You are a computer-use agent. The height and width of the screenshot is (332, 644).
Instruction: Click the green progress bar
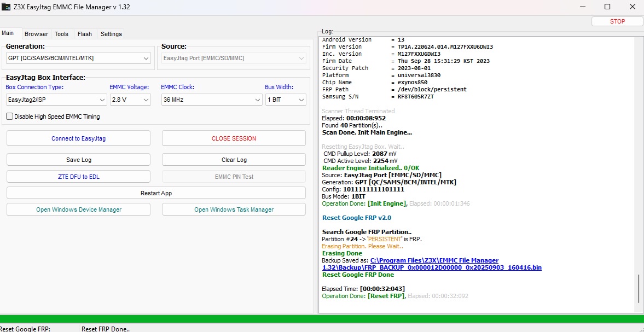322,319
